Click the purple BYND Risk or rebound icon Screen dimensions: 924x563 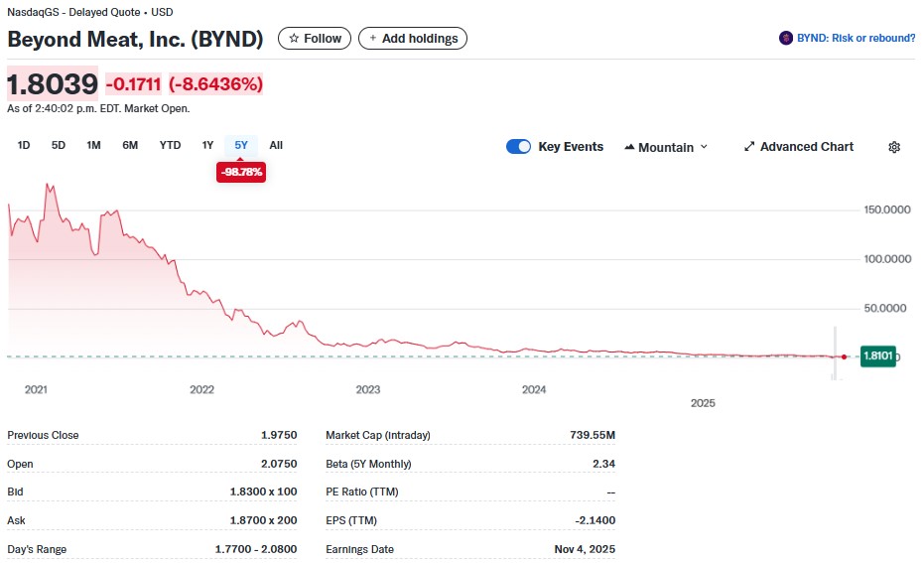tap(787, 39)
